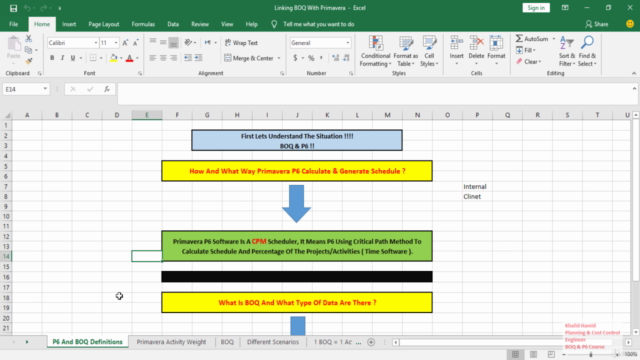Open Cell Styles gallery
This screenshot has height=360, width=640.
(429, 51)
